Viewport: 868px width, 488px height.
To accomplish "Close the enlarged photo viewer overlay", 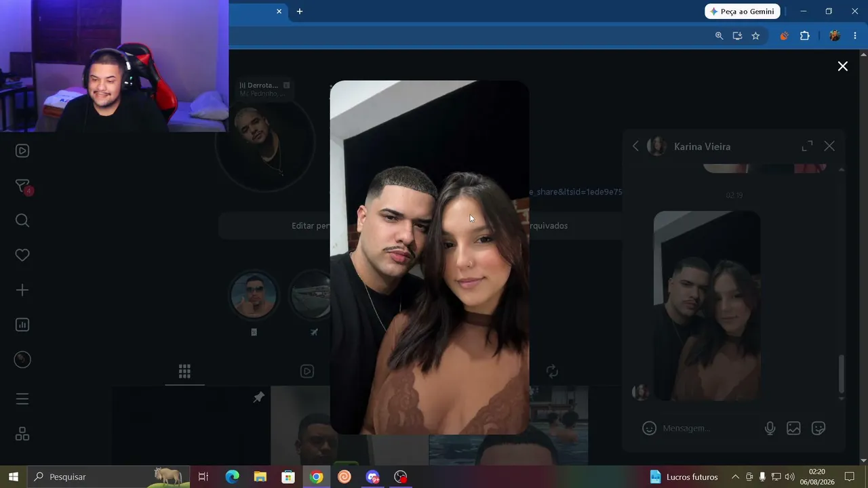I will [842, 66].
